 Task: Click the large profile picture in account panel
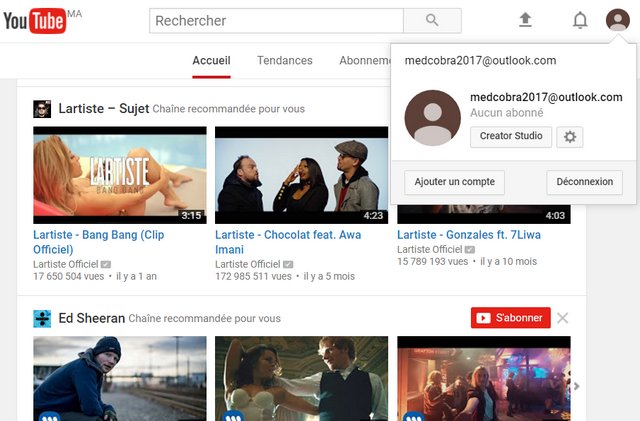click(x=432, y=118)
